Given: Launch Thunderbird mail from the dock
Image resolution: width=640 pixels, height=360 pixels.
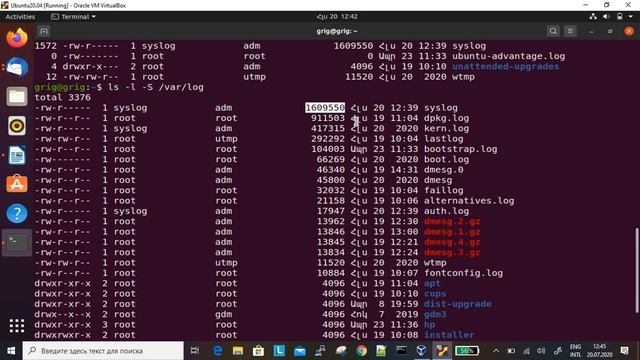Looking at the screenshot, I should [x=17, y=67].
